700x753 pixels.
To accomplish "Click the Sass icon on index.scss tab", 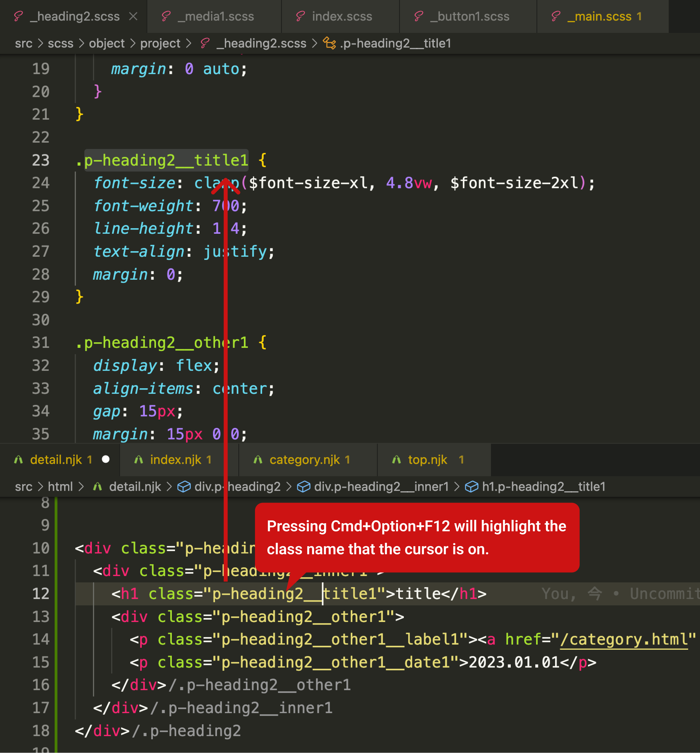I will 300,16.
